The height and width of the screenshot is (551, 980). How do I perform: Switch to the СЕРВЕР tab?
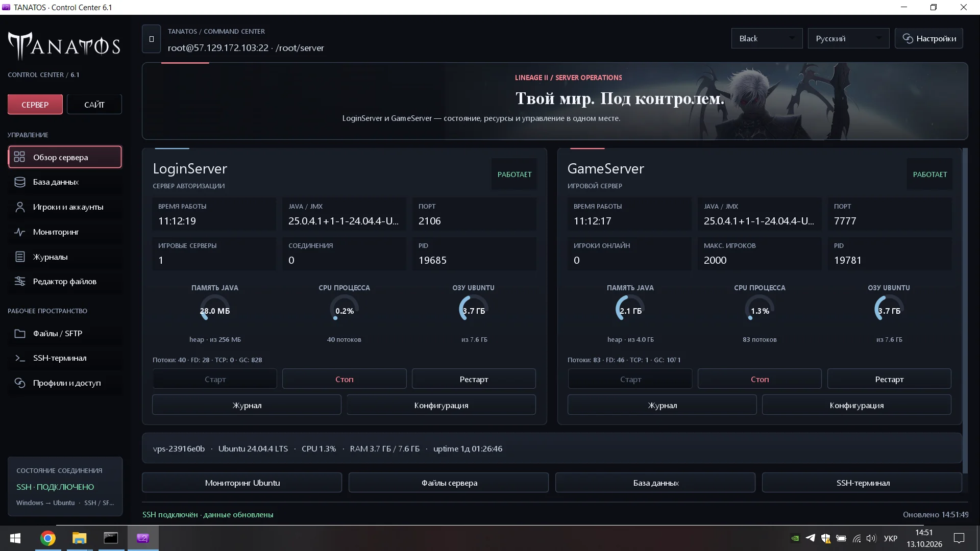pos(35,105)
